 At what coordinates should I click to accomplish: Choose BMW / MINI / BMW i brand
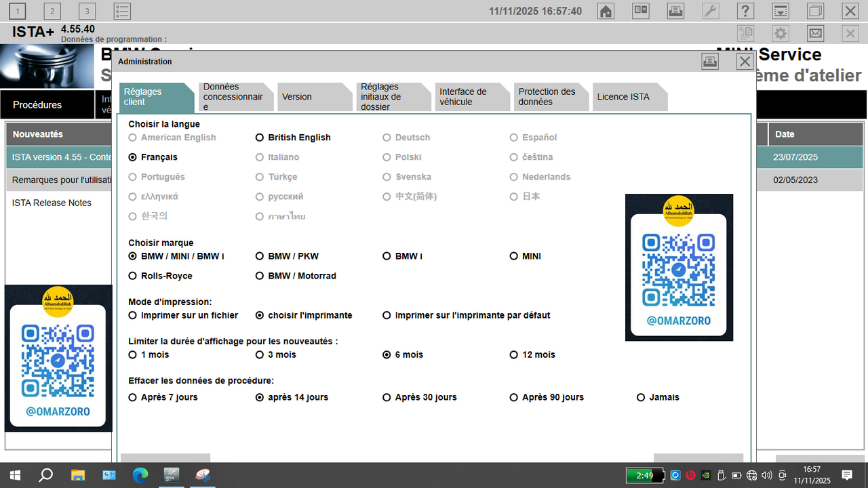[x=176, y=256]
